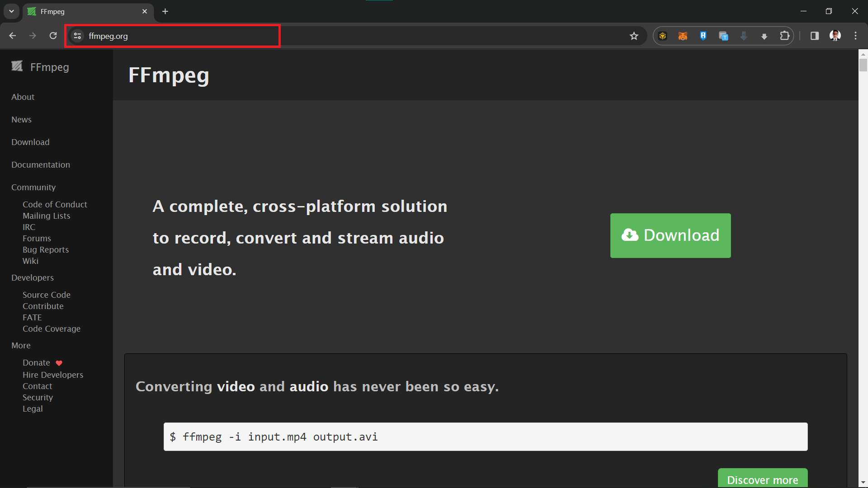Image resolution: width=868 pixels, height=488 pixels.
Task: Expand Community section in sidebar
Action: tap(33, 187)
